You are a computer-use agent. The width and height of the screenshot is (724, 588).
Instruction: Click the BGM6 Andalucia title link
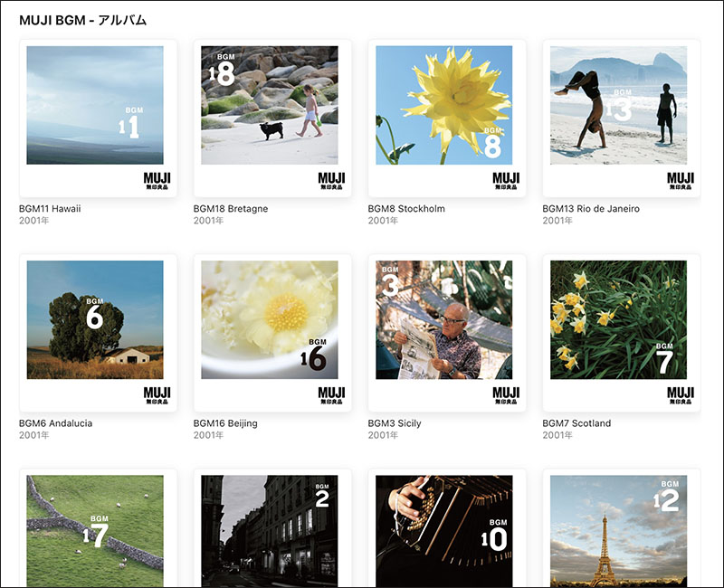(55, 423)
